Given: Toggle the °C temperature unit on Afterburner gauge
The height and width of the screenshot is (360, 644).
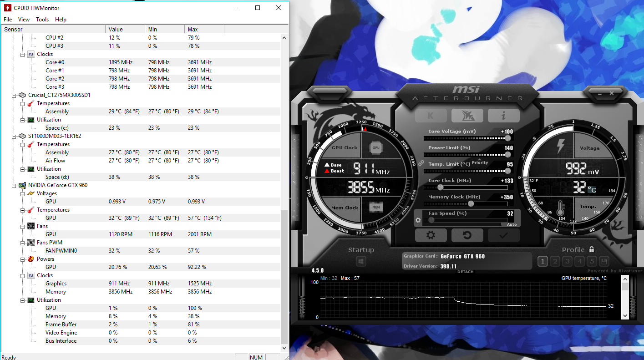Looking at the screenshot, I should [x=592, y=189].
